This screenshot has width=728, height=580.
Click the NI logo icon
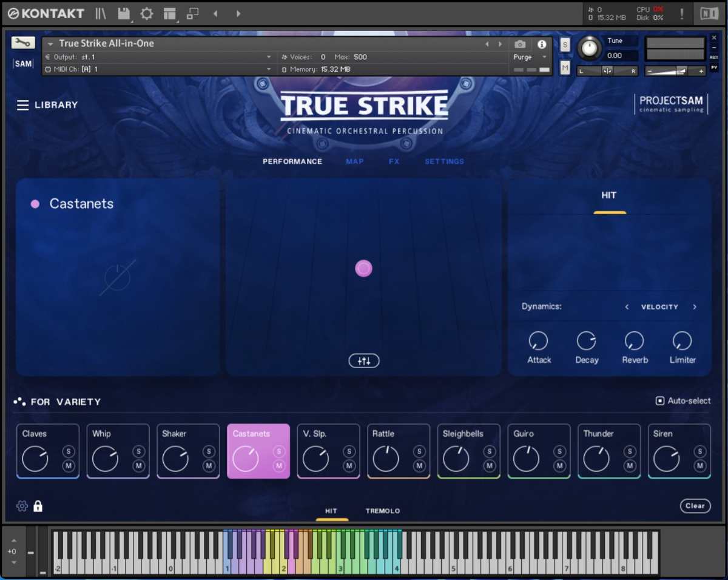[x=709, y=13]
